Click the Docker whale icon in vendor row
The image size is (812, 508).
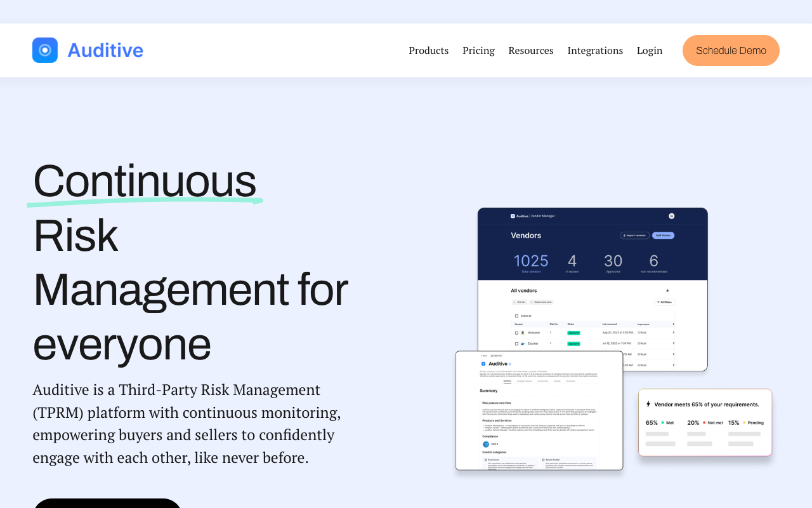(523, 344)
